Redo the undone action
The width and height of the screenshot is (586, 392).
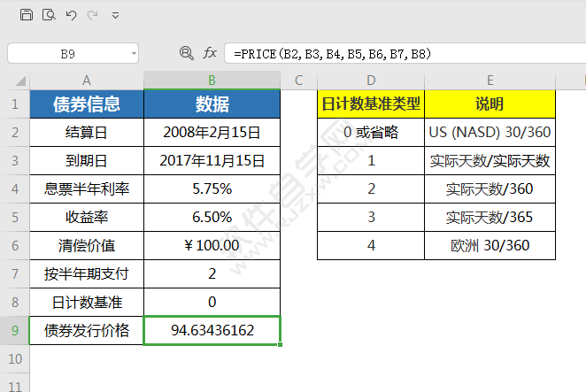coord(92,15)
